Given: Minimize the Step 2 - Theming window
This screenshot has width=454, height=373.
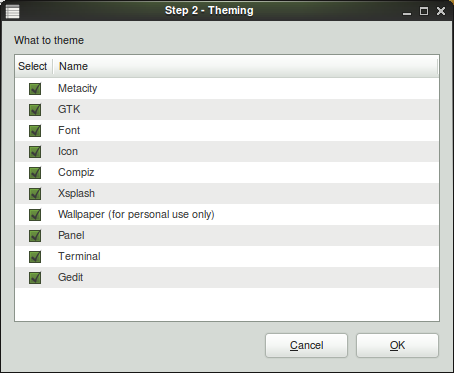Looking at the screenshot, I should [x=407, y=12].
